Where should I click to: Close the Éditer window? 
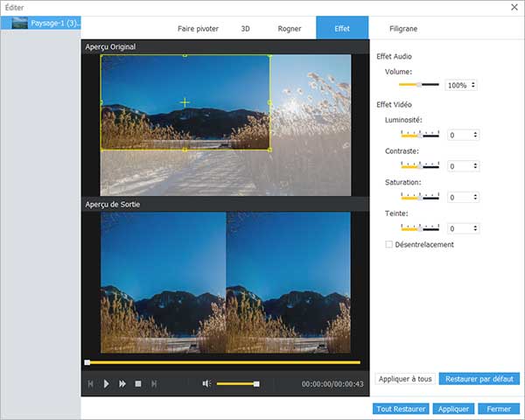(514, 7)
